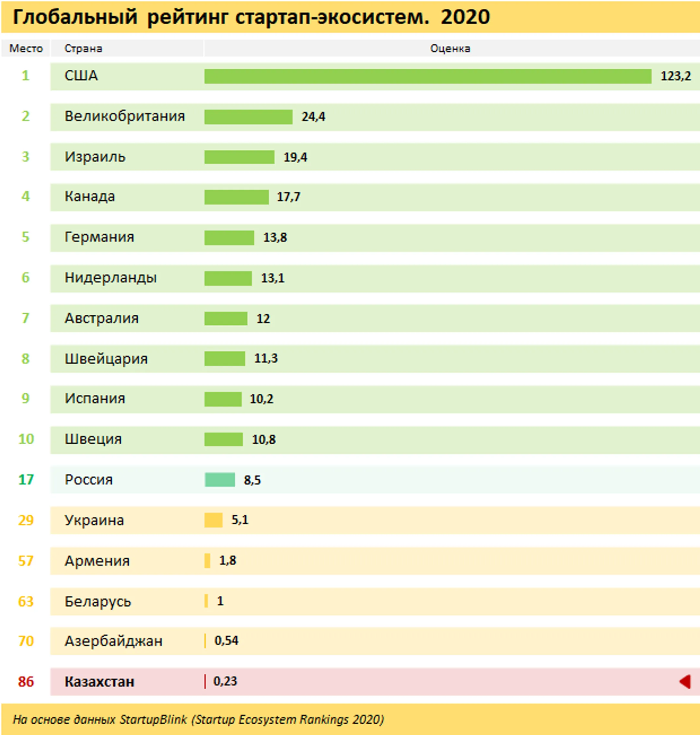700x735 pixels.
Task: Click the Великобритания green score bar
Action: click(x=248, y=117)
